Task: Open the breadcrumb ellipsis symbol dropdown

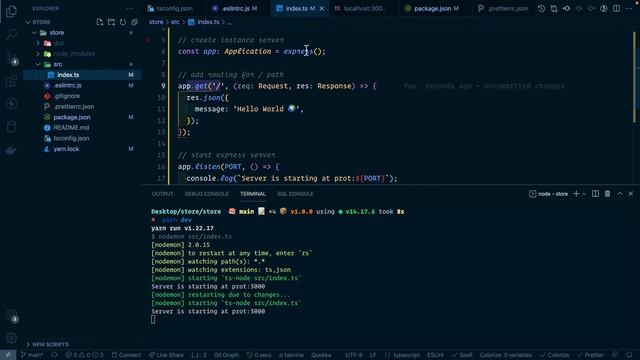Action: [229, 22]
